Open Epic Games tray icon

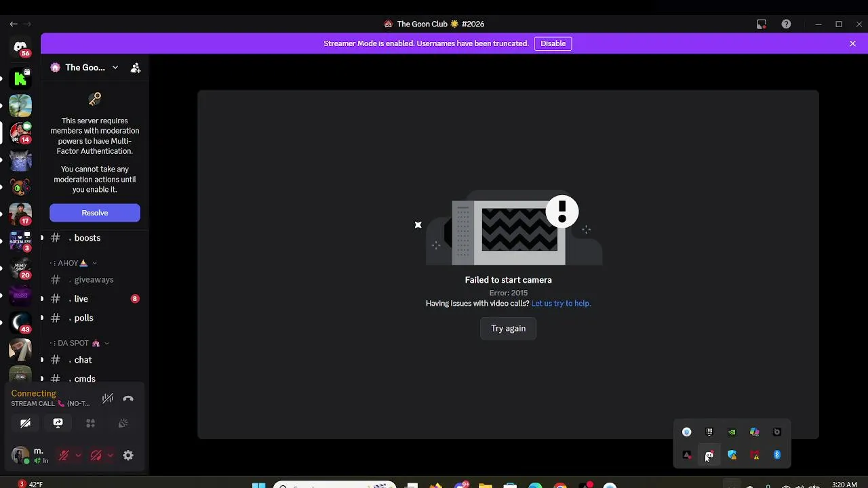[709, 432]
